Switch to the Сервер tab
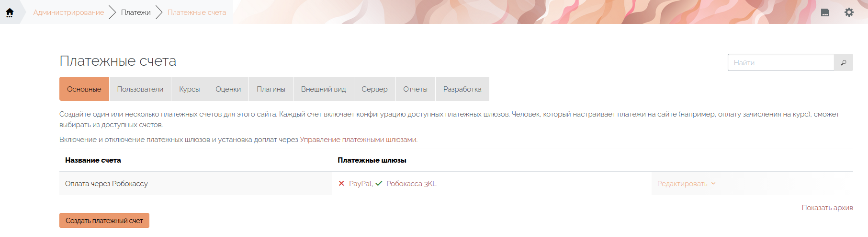Screen dimensions: 868x237 374,89
